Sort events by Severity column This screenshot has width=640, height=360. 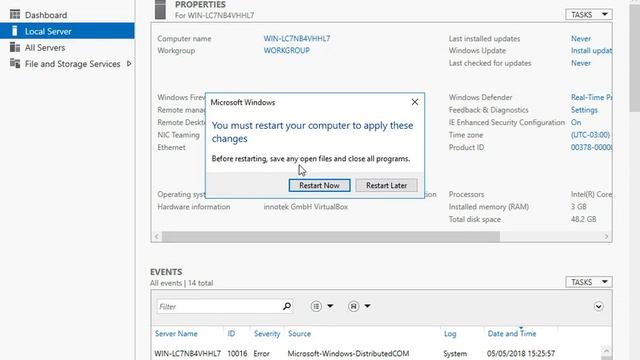click(267, 333)
